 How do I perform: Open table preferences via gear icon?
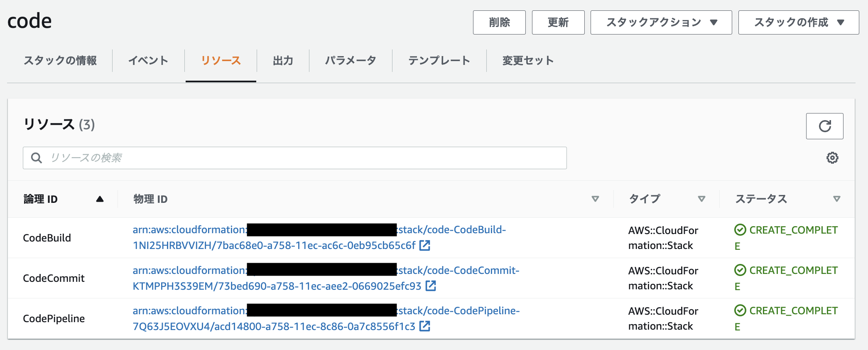click(x=832, y=158)
